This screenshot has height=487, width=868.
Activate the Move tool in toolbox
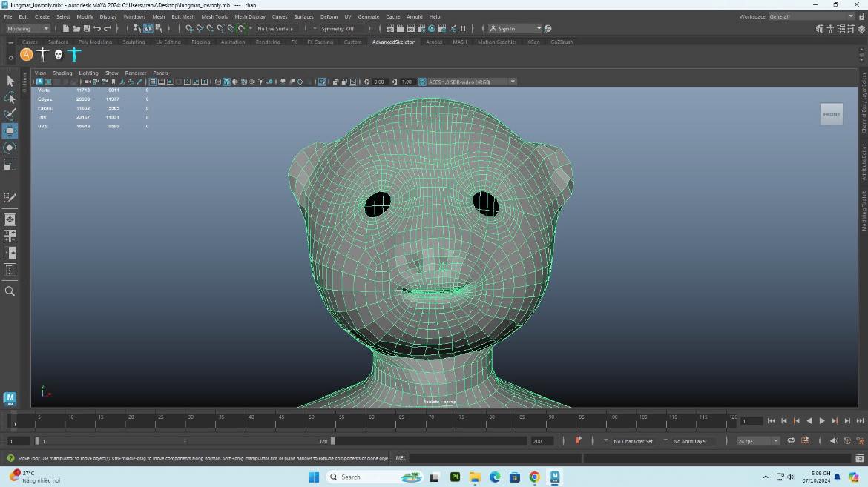point(10,131)
